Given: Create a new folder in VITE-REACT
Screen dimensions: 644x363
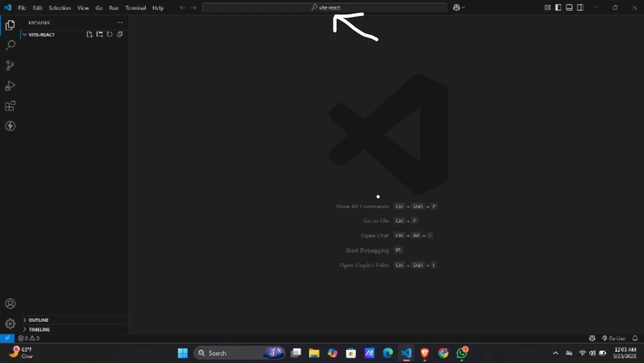Looking at the screenshot, I should click(99, 35).
